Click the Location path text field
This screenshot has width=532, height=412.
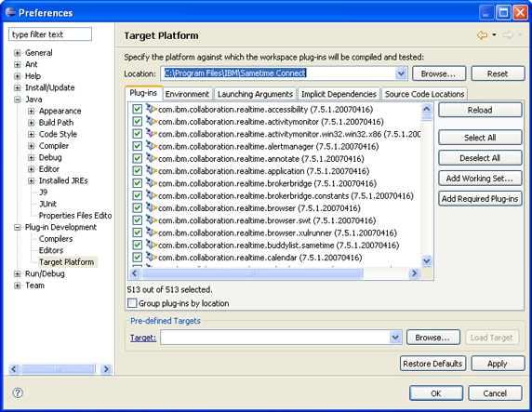click(278, 73)
